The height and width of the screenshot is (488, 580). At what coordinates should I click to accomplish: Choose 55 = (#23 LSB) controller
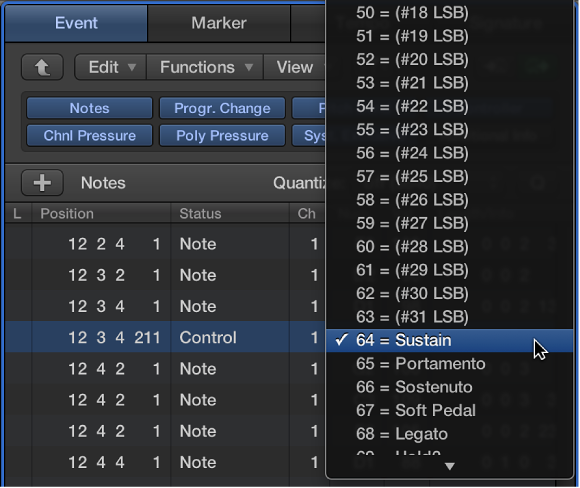pos(449,129)
